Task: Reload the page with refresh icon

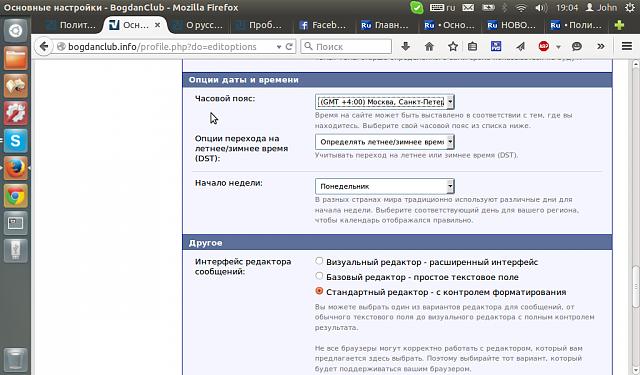Action: (289, 47)
